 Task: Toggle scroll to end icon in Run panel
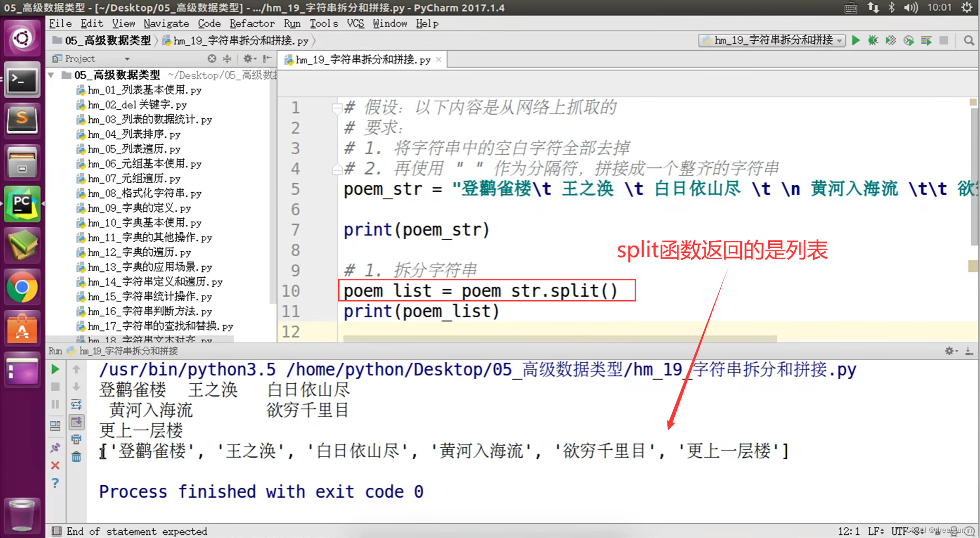point(76,422)
